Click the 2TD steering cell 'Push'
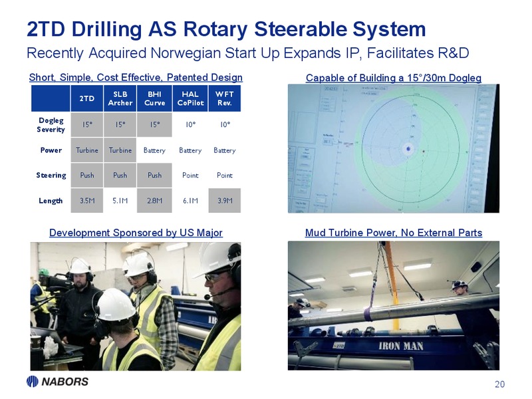The width and height of the screenshot is (532, 399). (87, 176)
